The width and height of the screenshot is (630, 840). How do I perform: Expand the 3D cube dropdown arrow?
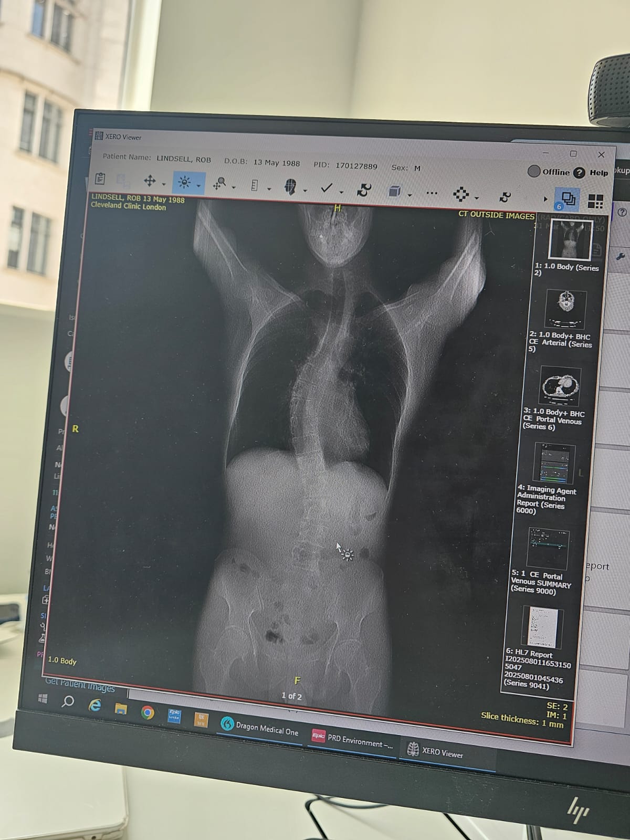[x=409, y=195]
